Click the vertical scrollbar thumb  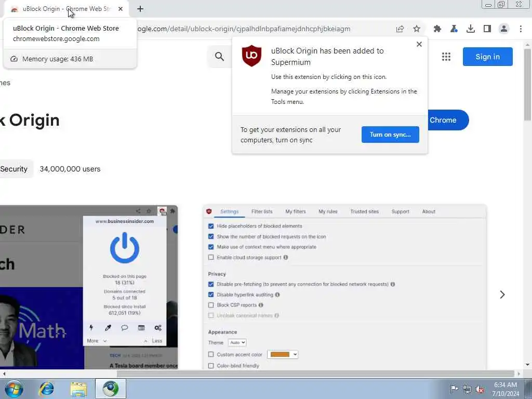point(527,85)
